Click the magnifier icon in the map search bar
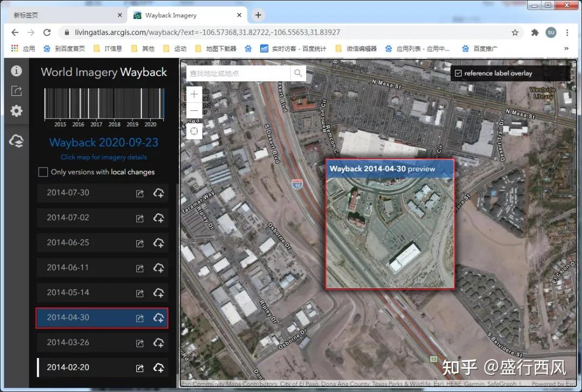Image resolution: width=582 pixels, height=392 pixels. point(298,73)
